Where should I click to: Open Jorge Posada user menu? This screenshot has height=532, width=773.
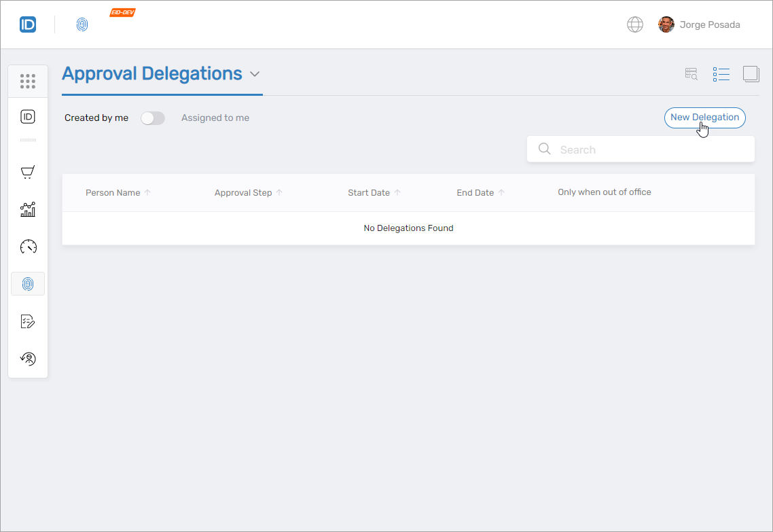(x=700, y=25)
